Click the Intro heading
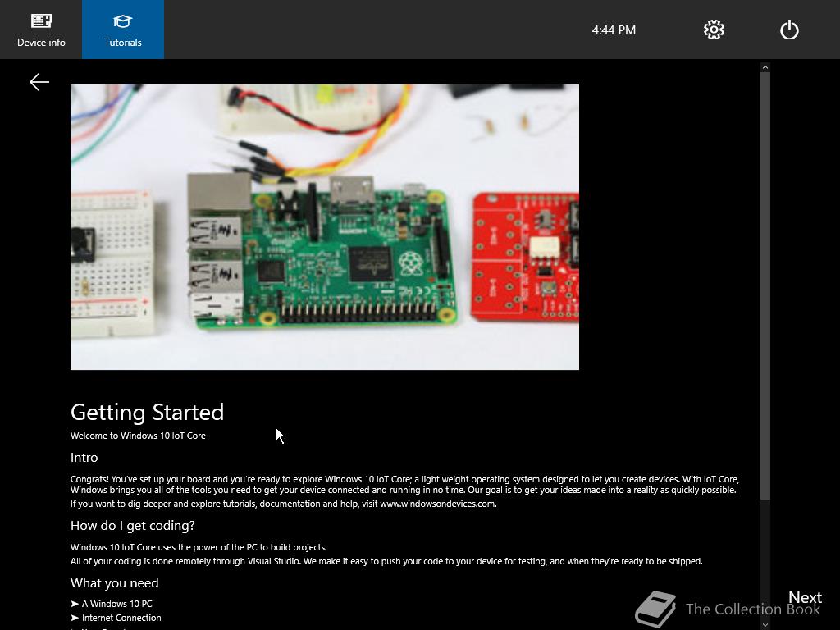 [x=84, y=458]
